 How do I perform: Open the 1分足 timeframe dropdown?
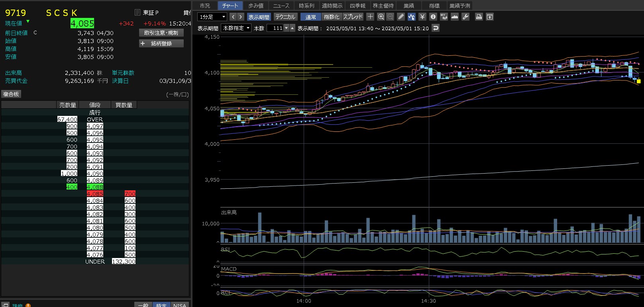212,17
